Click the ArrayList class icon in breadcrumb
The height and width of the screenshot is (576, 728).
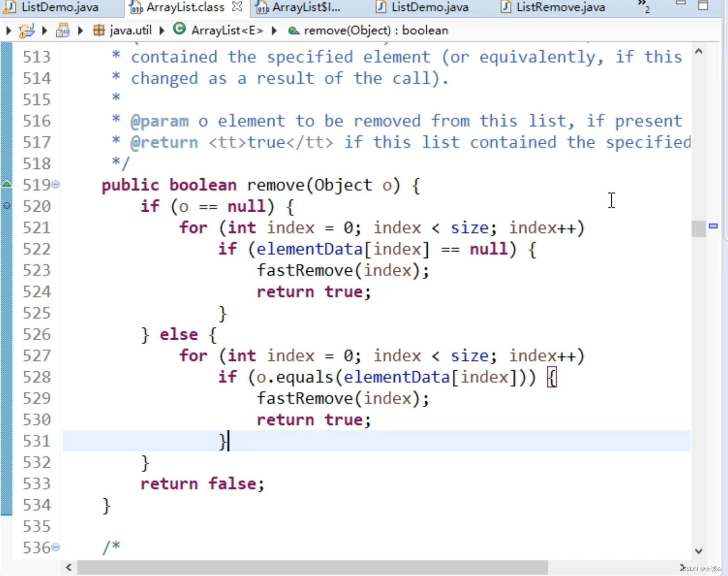pyautogui.click(x=179, y=29)
